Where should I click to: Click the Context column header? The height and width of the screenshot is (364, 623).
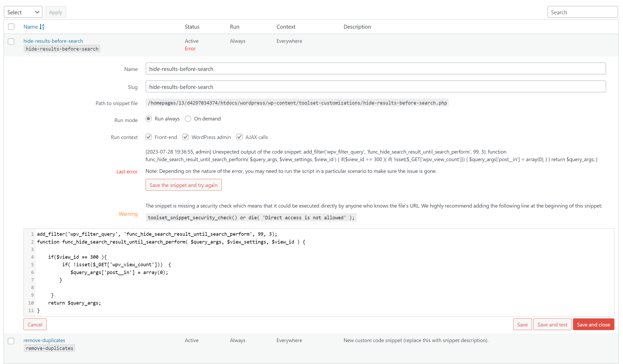coord(286,27)
